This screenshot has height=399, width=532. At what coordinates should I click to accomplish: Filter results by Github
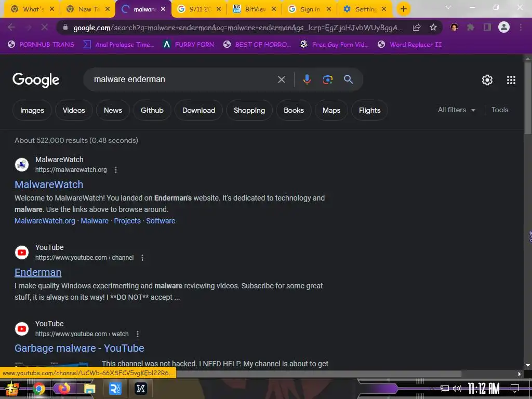pos(152,110)
